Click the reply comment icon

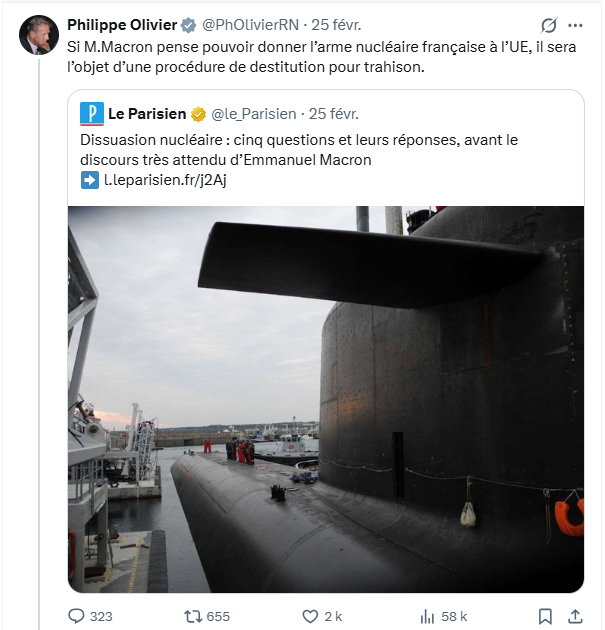[77, 616]
